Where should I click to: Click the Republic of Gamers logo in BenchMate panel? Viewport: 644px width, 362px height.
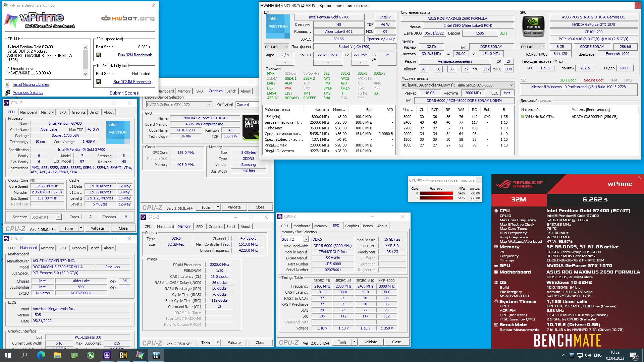click(519, 184)
